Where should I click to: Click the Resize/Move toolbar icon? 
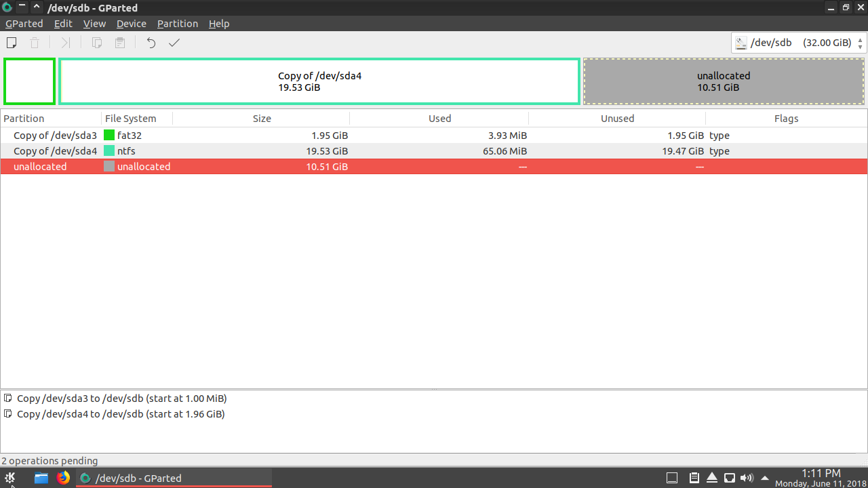(x=65, y=43)
